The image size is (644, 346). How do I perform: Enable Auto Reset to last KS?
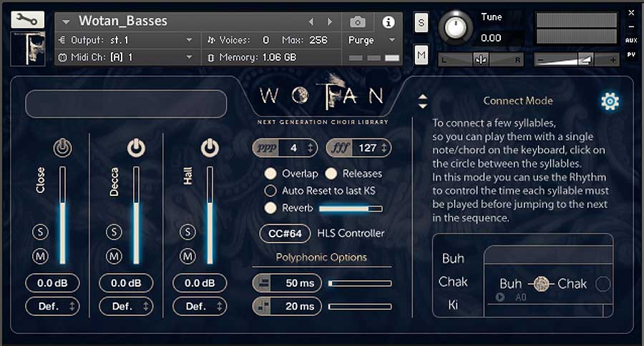coord(270,190)
